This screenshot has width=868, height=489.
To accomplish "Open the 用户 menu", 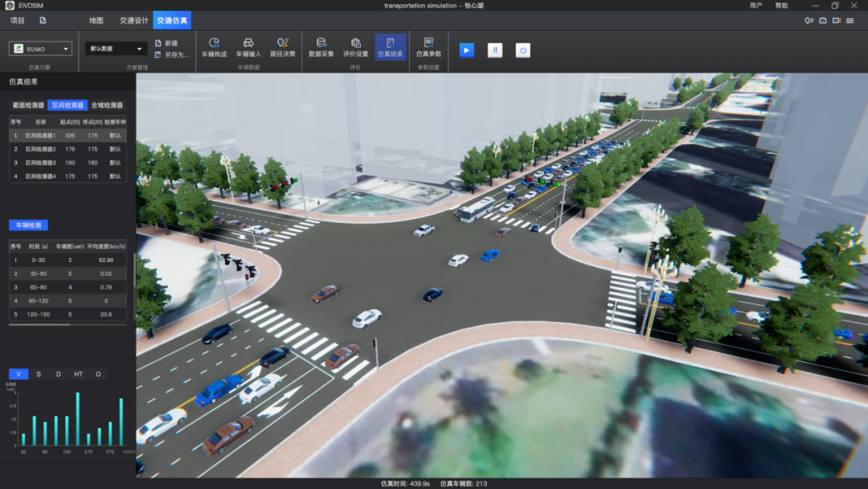I will click(x=755, y=5).
